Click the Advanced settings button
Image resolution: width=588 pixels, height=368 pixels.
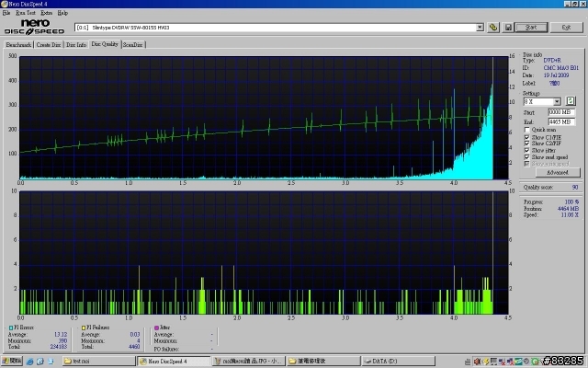(558, 173)
